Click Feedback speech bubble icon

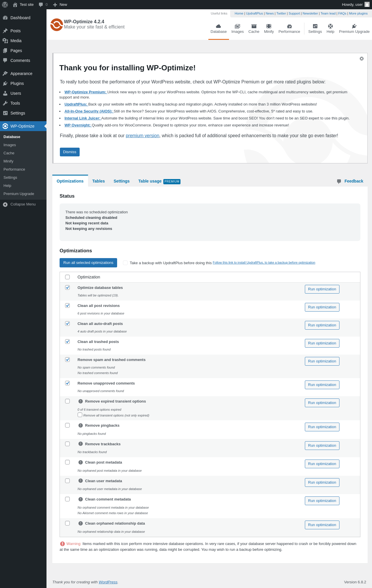tap(339, 181)
